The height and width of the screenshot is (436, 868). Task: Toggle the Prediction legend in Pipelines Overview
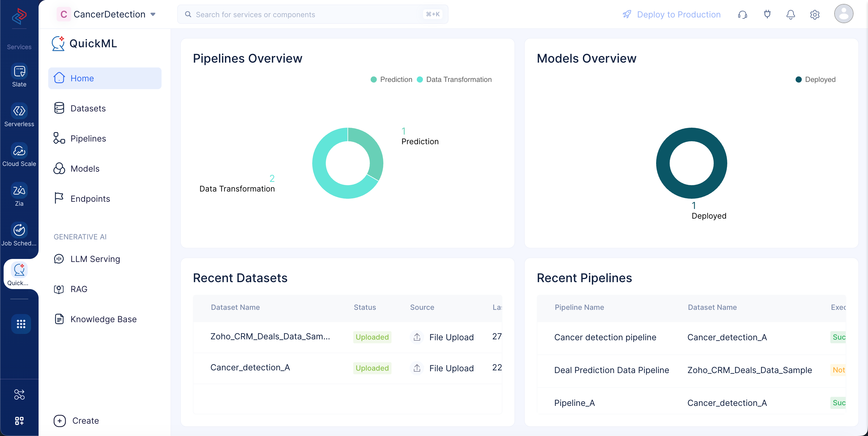pyautogui.click(x=391, y=79)
